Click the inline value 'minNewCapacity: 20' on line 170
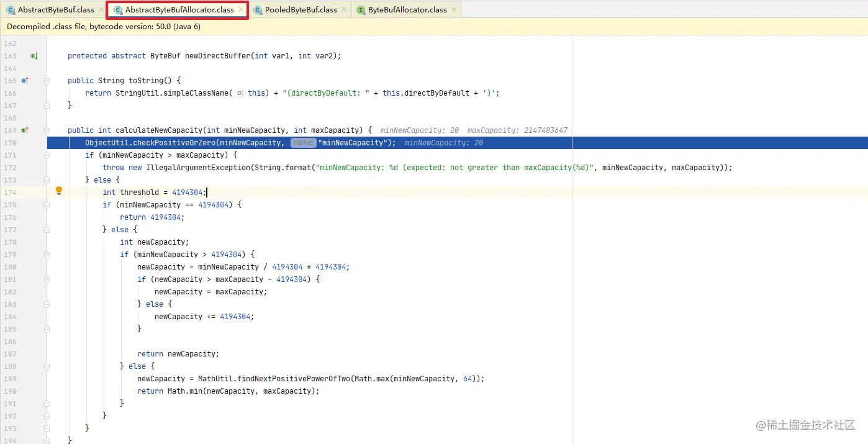 point(444,143)
